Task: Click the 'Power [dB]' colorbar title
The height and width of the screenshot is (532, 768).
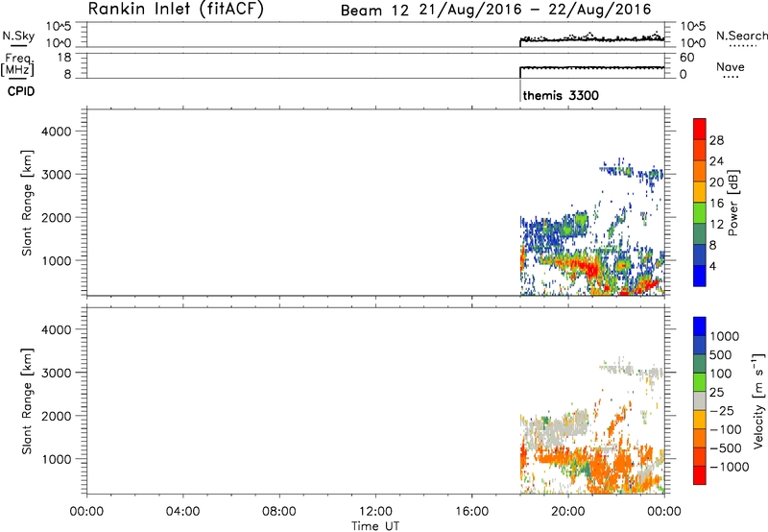Action: click(732, 203)
